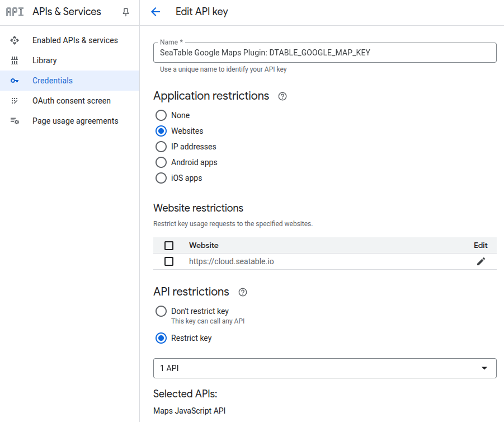
Task: Click the API key Name input field
Action: tap(324, 53)
